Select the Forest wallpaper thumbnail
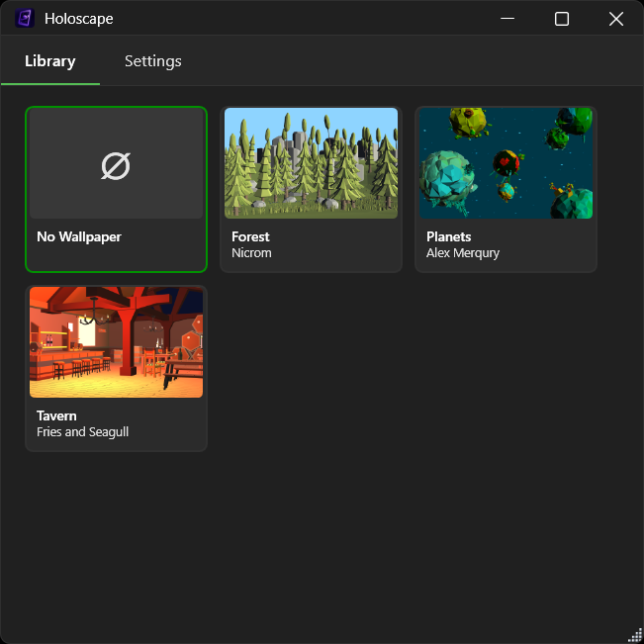Screen dimensions: 644x644 (x=311, y=163)
